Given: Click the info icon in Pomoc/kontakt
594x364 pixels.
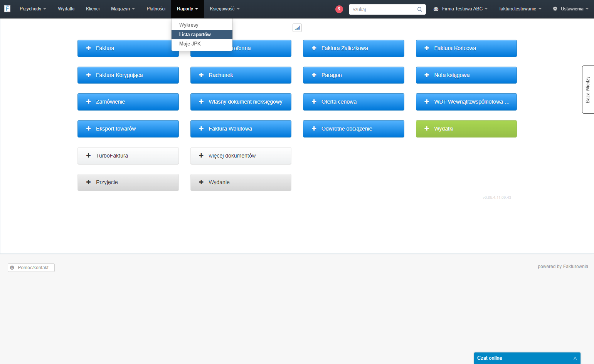Looking at the screenshot, I should [12, 268].
